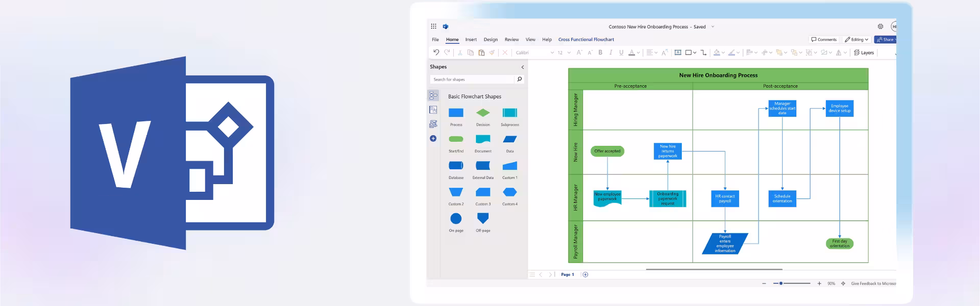The width and height of the screenshot is (980, 306).
Task: Open the stencils view in Shapes sidebar
Action: coord(433,95)
